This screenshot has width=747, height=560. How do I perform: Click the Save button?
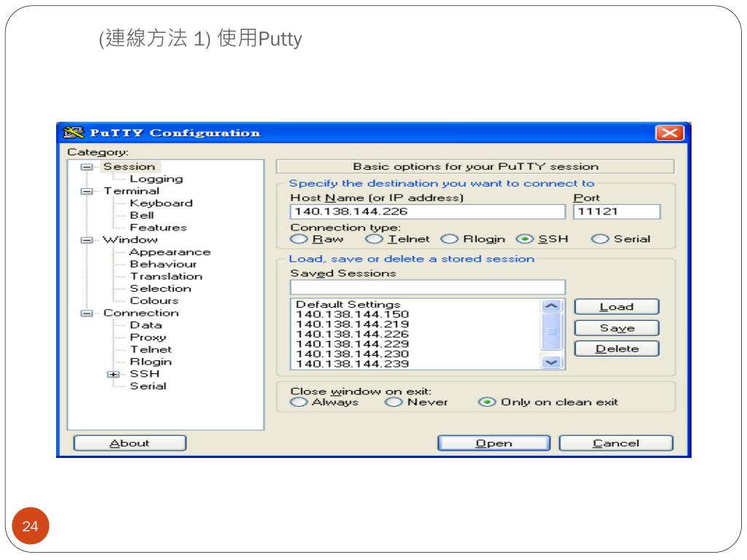[617, 328]
